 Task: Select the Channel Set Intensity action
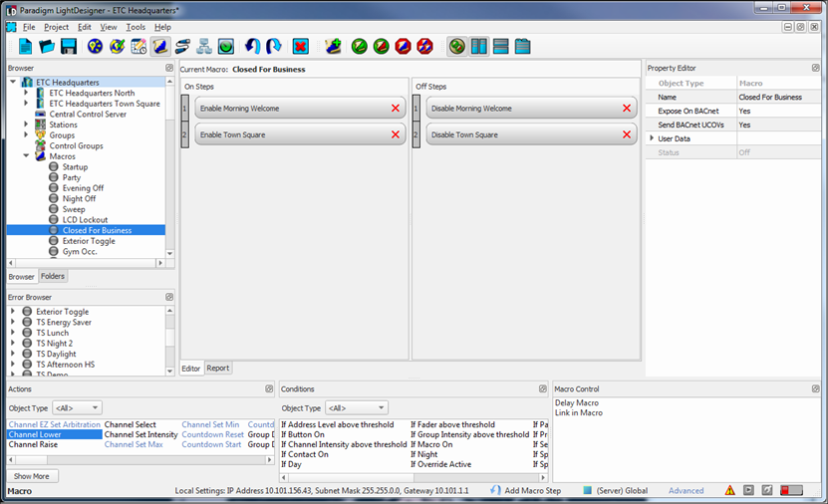point(141,434)
